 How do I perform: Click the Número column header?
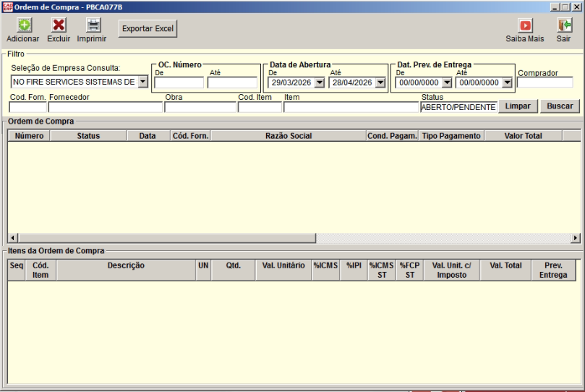click(29, 136)
